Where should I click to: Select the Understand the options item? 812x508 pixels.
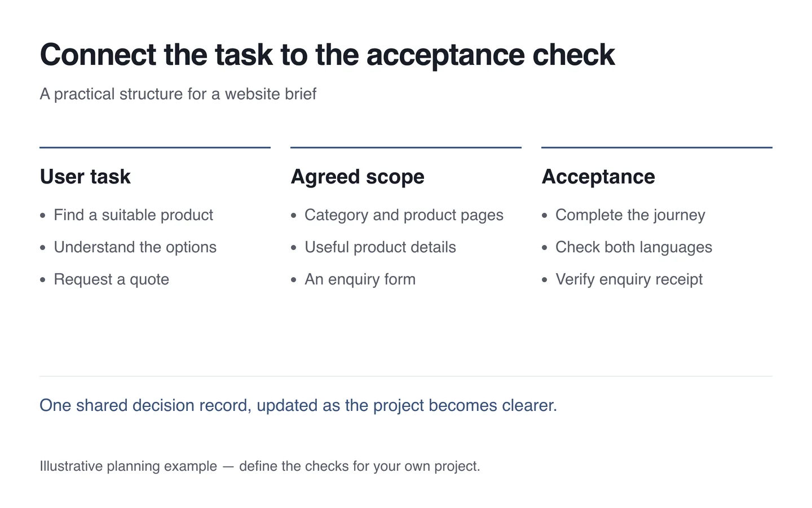(135, 247)
